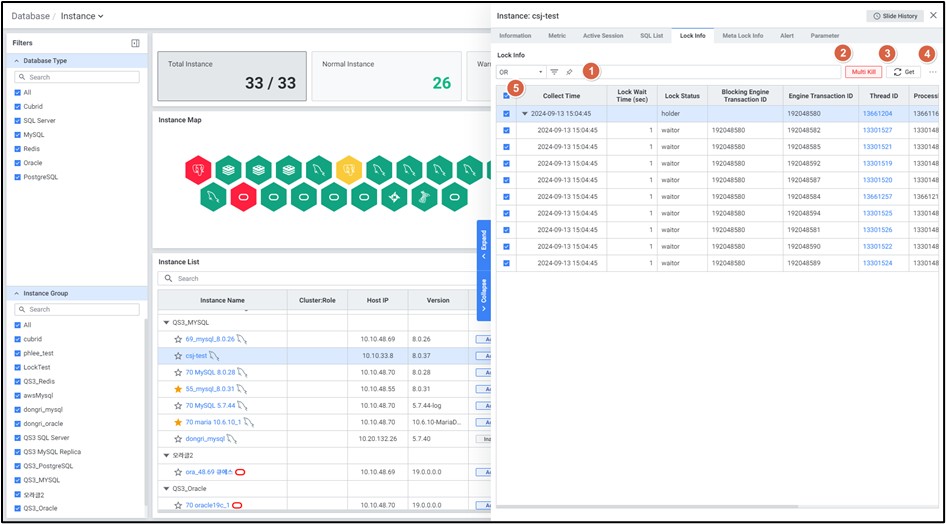Click the pin icon next to filter
946x524 pixels.
pos(569,72)
